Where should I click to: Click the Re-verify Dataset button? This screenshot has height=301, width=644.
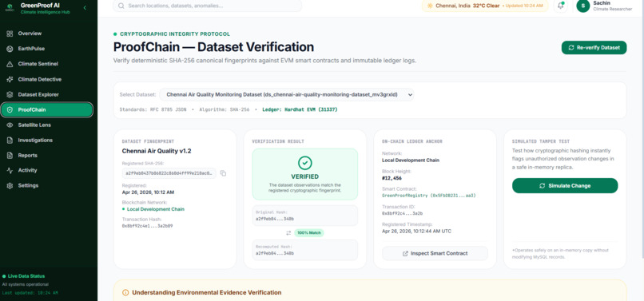click(x=594, y=48)
